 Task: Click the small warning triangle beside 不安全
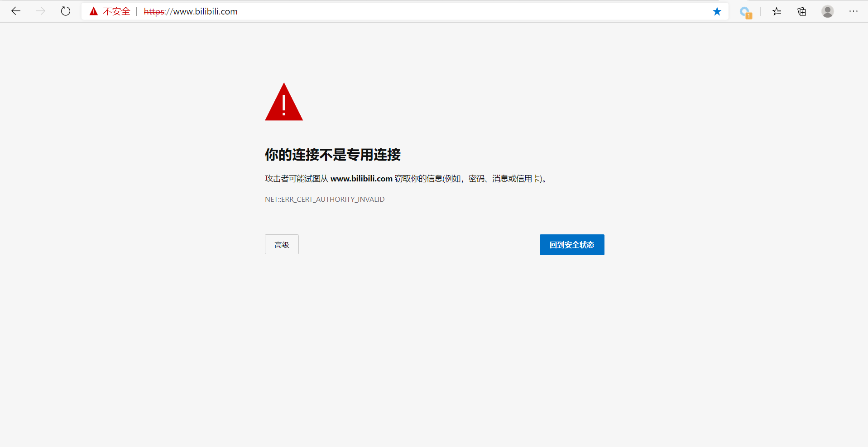(x=93, y=11)
